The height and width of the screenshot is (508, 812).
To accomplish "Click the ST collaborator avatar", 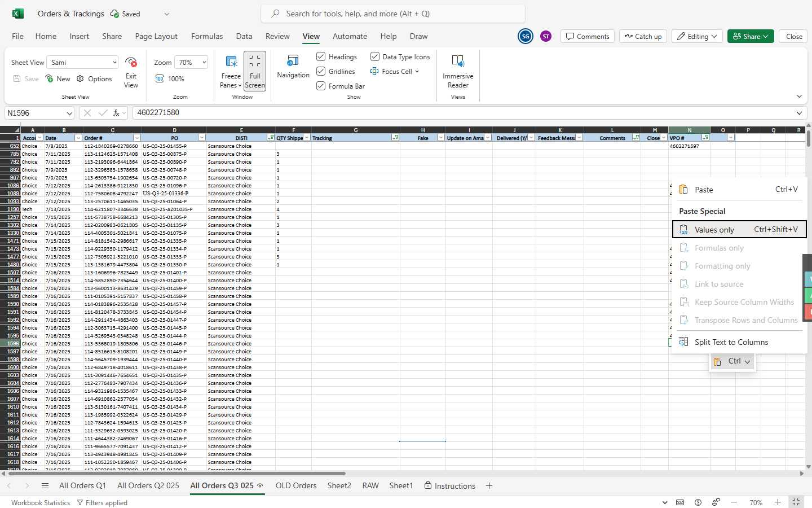I will (546, 36).
